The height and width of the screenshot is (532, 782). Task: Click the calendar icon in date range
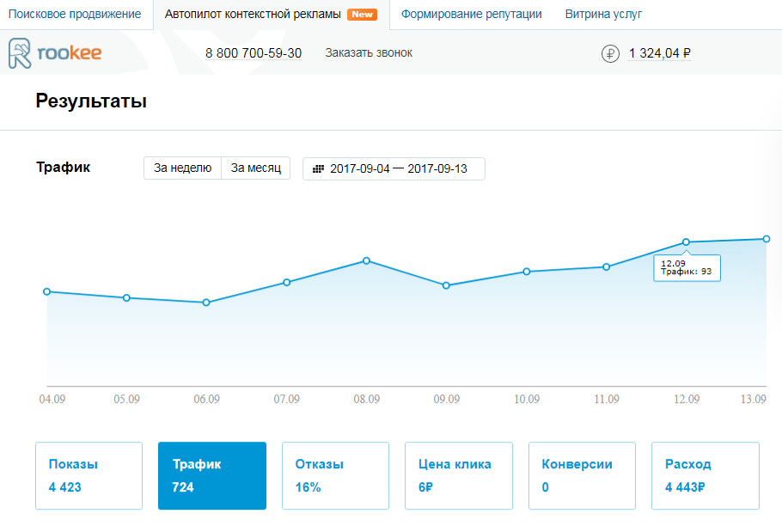point(318,168)
